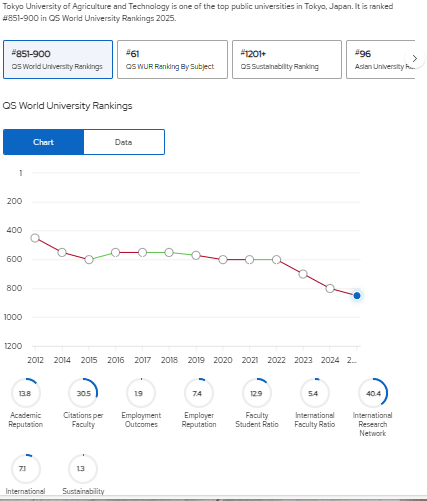Click the Employer Reputation 7.4 score circle

click(x=199, y=393)
